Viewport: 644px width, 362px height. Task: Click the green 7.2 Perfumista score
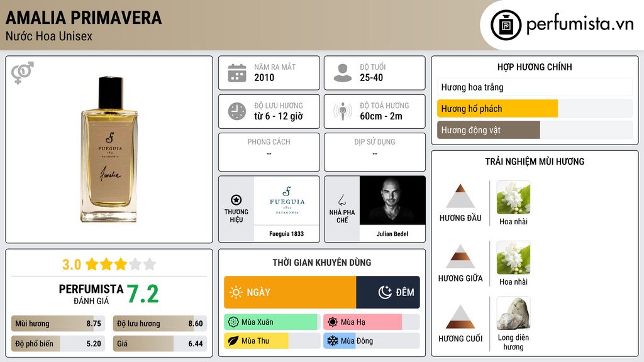[143, 294]
